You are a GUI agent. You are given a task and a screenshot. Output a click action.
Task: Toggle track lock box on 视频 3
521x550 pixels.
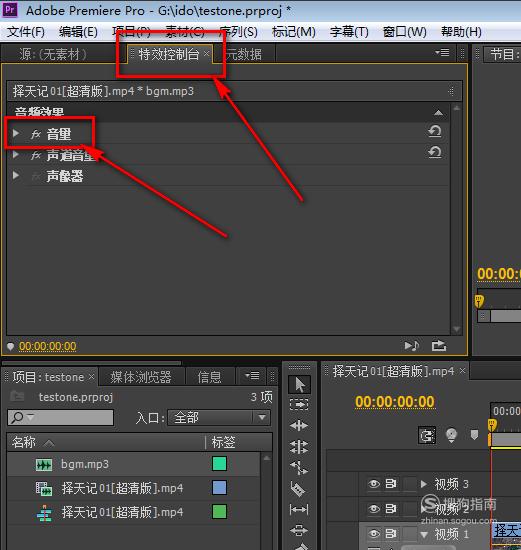tap(409, 484)
